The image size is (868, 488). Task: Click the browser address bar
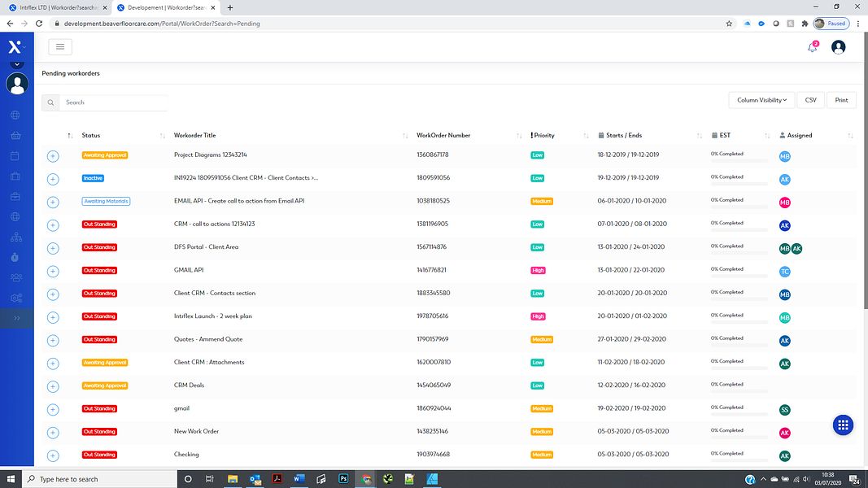(x=387, y=24)
